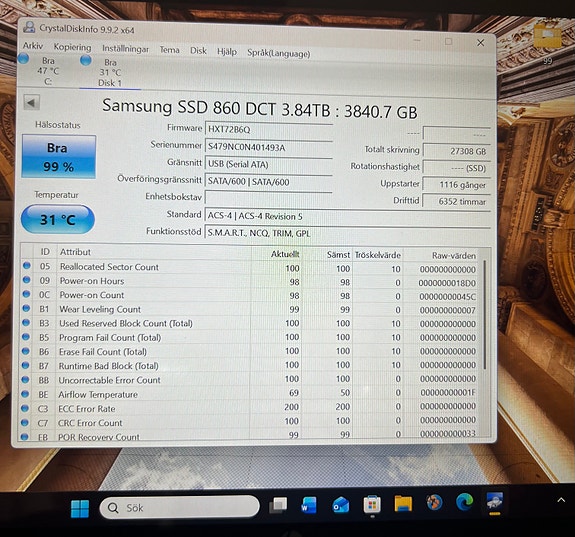Select the Erase Fail Count (Total) row
The width and height of the screenshot is (575, 537).
click(249, 351)
